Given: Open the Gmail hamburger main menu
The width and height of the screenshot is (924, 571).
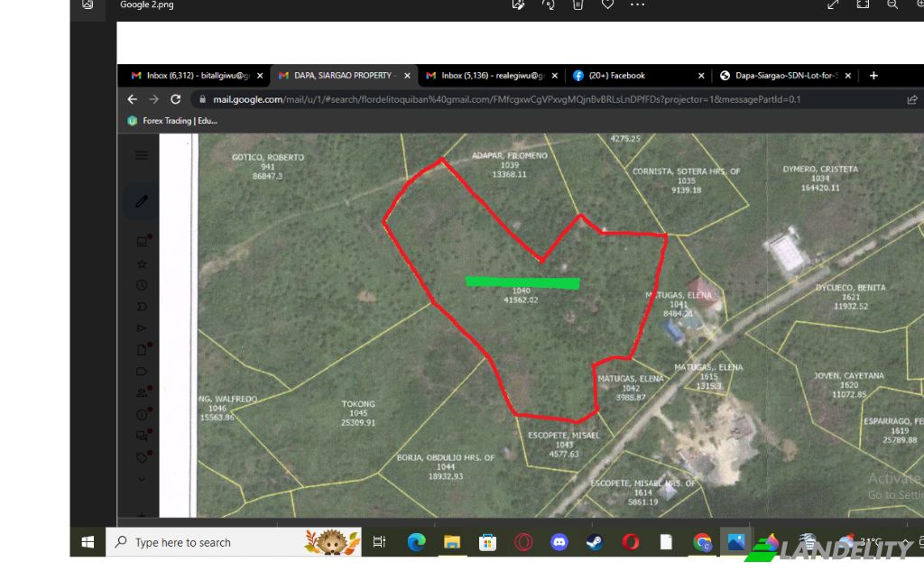Looking at the screenshot, I should [142, 155].
